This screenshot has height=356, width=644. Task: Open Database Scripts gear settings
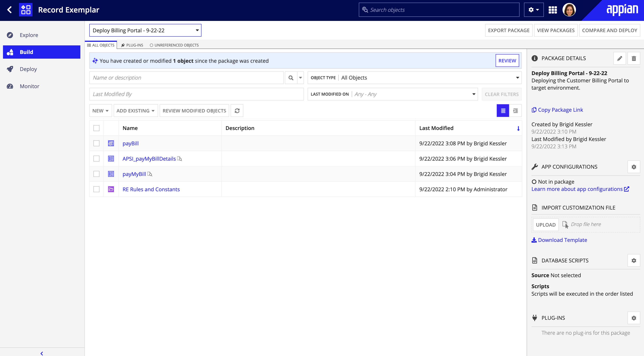(x=634, y=261)
